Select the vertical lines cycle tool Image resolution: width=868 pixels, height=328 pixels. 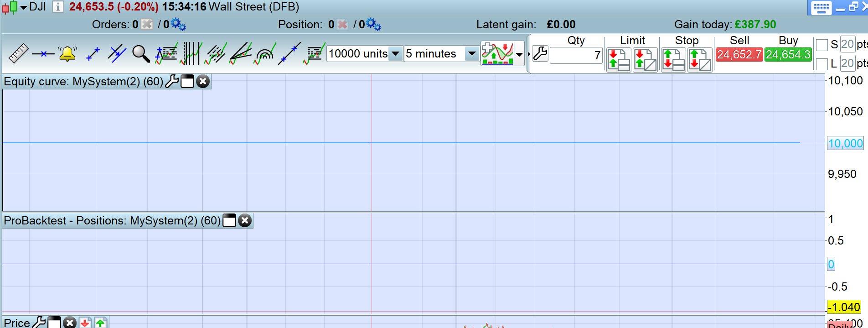[191, 54]
